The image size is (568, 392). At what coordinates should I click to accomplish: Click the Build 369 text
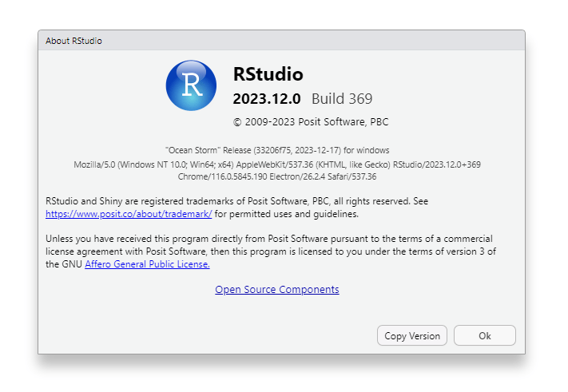pyautogui.click(x=342, y=99)
